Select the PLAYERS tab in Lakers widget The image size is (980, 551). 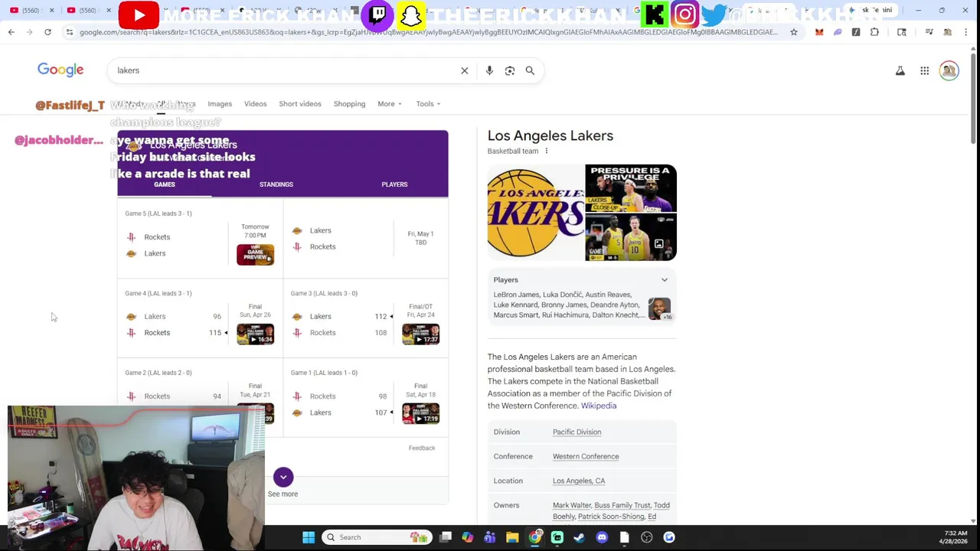[x=394, y=184]
